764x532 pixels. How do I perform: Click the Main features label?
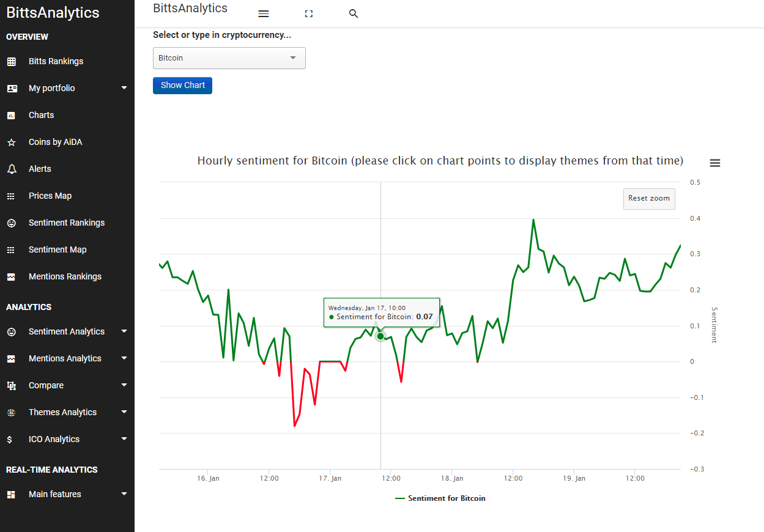click(x=55, y=494)
